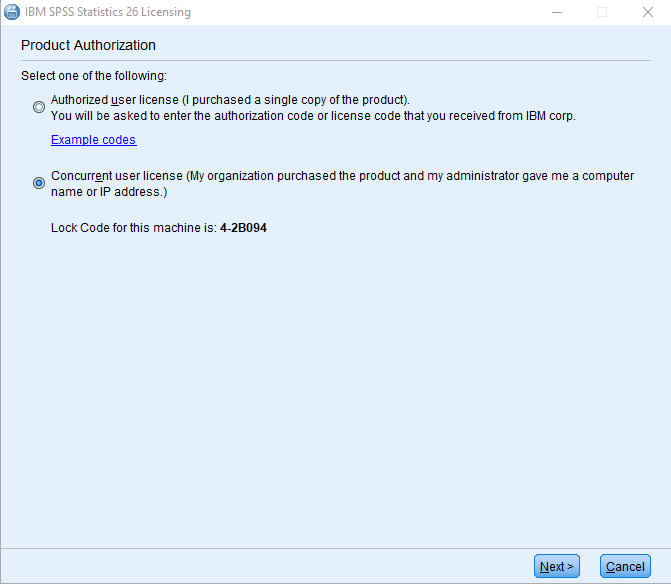Click the divider line above the Next button
The image size is (671, 584).
tap(336, 548)
